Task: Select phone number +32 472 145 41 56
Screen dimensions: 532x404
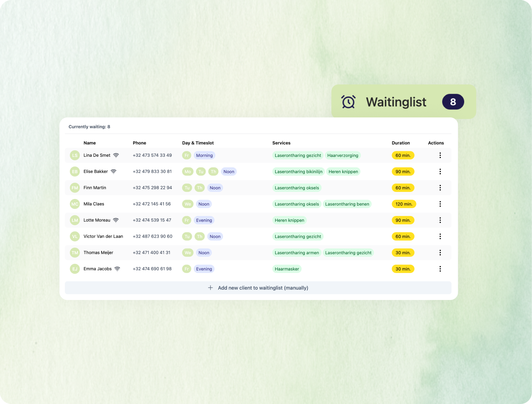Action: coord(152,204)
